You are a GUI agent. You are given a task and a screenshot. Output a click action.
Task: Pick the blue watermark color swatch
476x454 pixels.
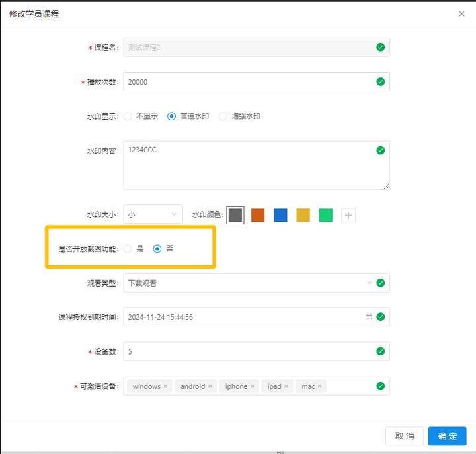(x=280, y=215)
